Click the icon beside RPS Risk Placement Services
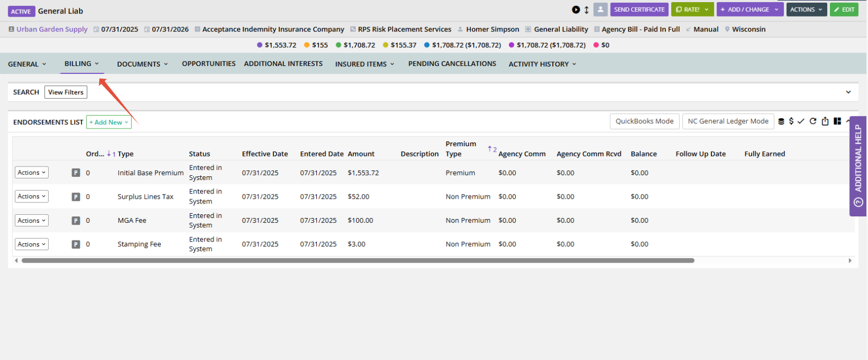The width and height of the screenshot is (868, 360). [x=353, y=29]
